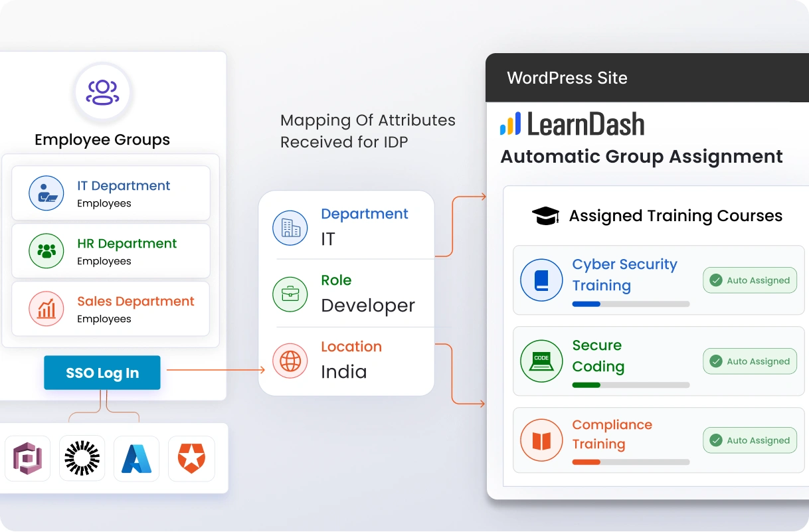Select the HR Department Employees card
Screen dimensions: 809x532
point(111,251)
